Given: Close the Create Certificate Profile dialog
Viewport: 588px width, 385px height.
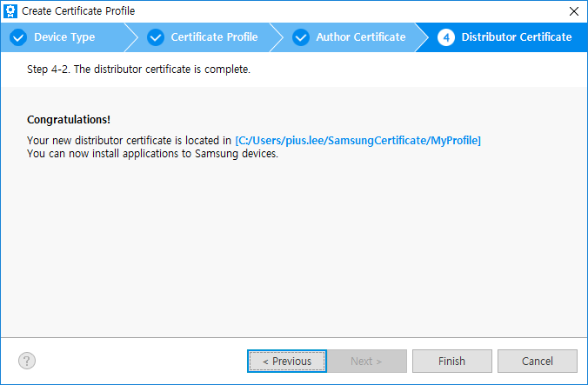Looking at the screenshot, I should click(572, 11).
